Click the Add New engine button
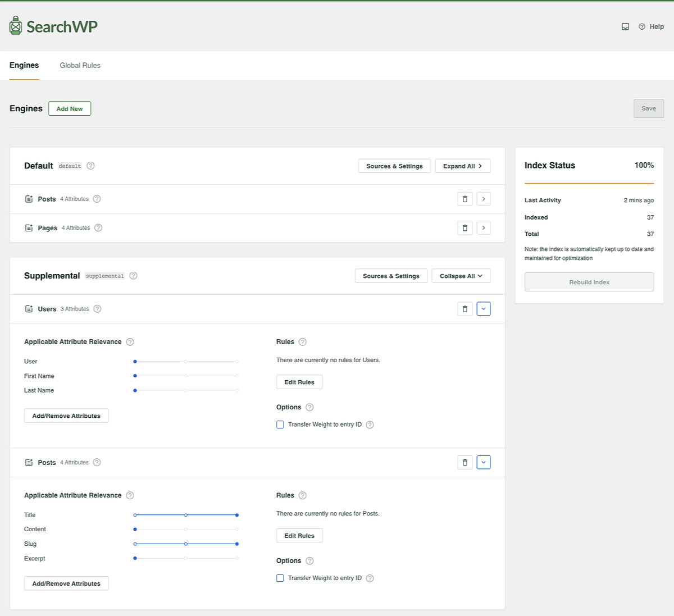Viewport: 674px width, 616px height. [x=70, y=108]
